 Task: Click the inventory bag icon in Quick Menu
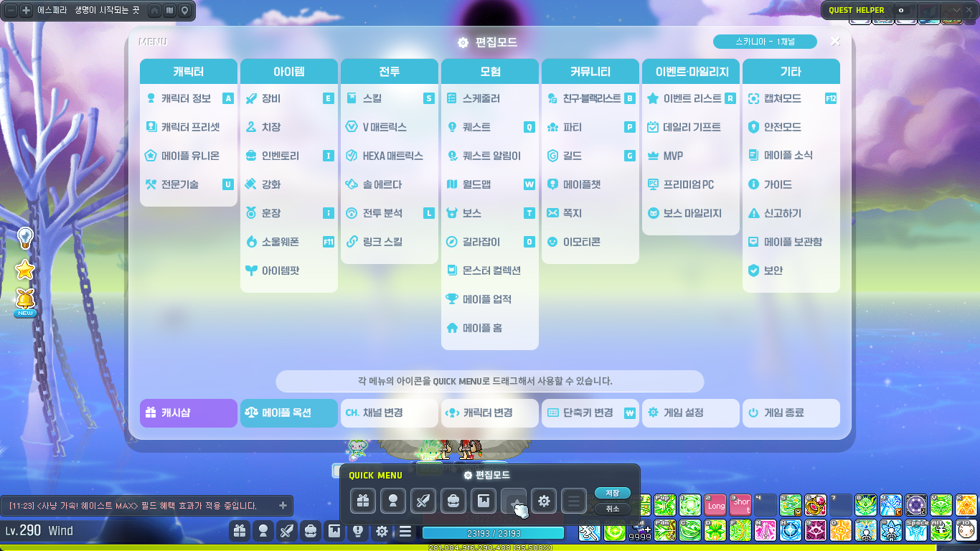tap(453, 501)
